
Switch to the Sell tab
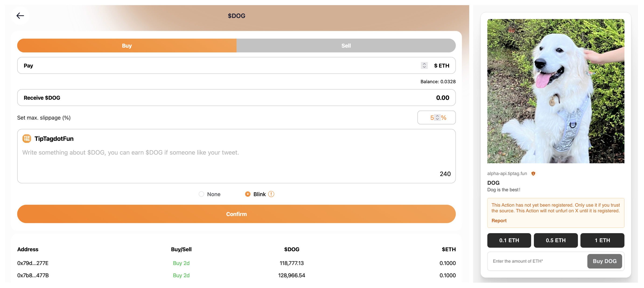pos(346,46)
